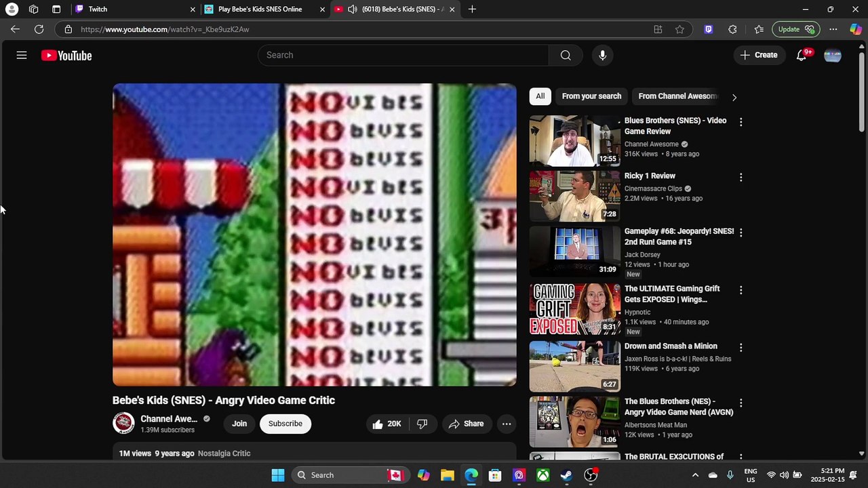The height and width of the screenshot is (488, 868).
Task: Click the YouTube search magnifier button
Action: 566,56
